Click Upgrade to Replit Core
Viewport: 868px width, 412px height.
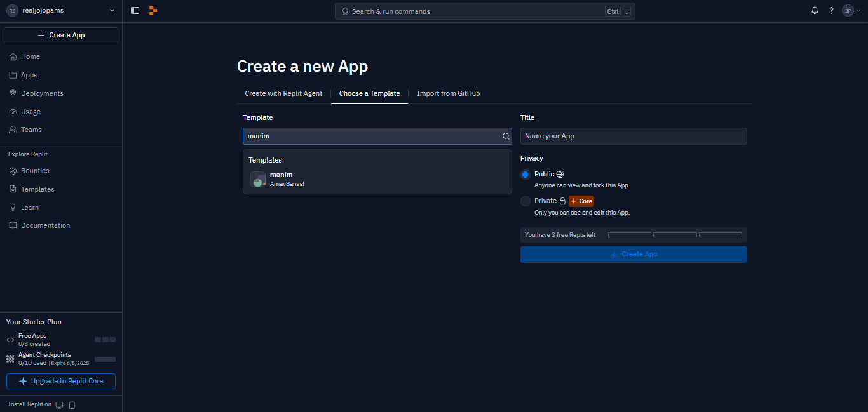(x=60, y=381)
